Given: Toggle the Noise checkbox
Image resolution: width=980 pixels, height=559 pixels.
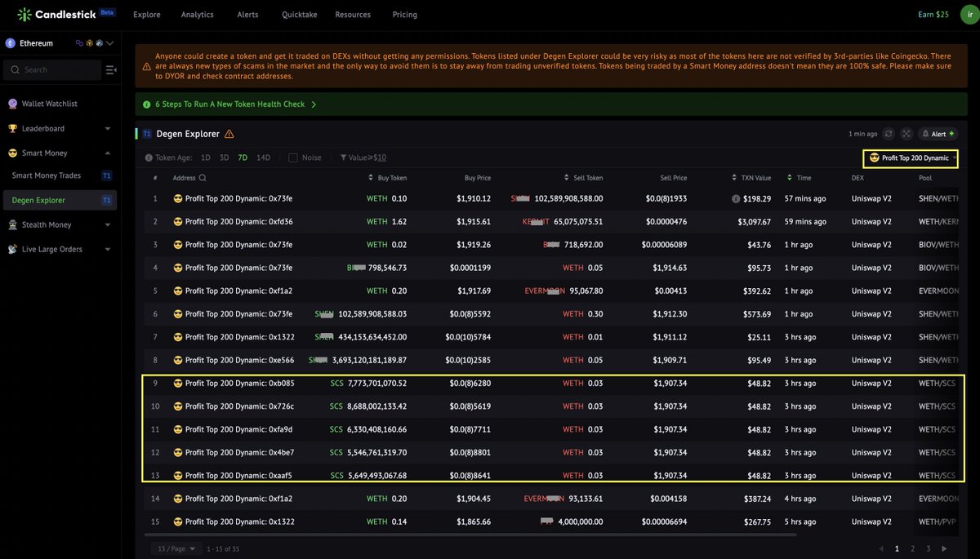Looking at the screenshot, I should [x=293, y=157].
